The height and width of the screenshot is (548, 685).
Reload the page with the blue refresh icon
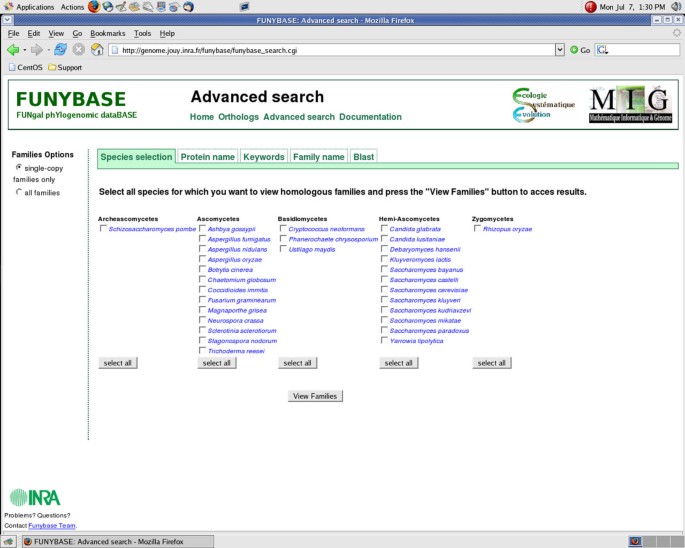tap(60, 50)
